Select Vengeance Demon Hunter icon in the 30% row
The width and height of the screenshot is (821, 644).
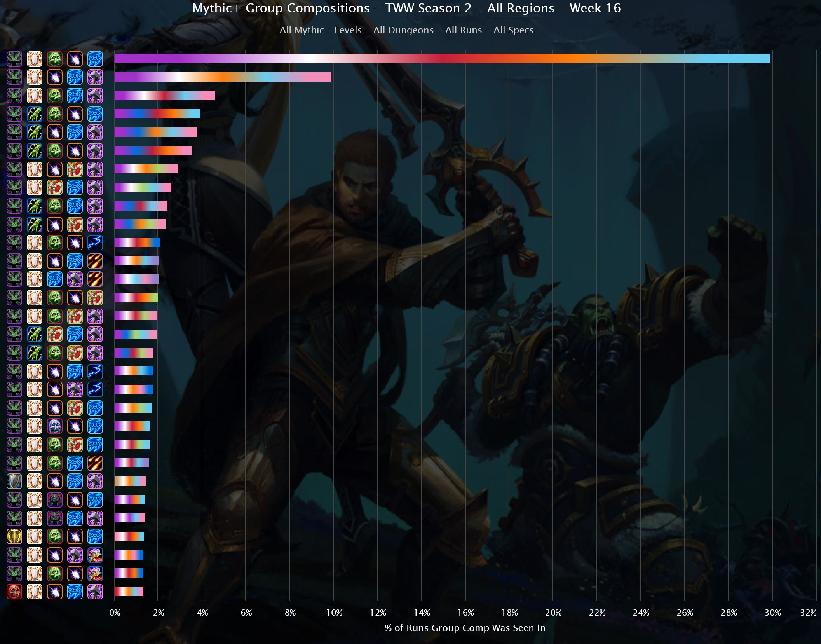tap(14, 59)
